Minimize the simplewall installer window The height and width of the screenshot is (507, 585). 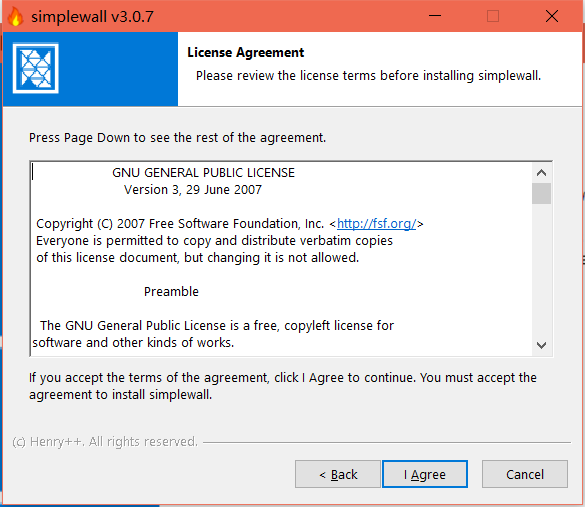tap(435, 16)
